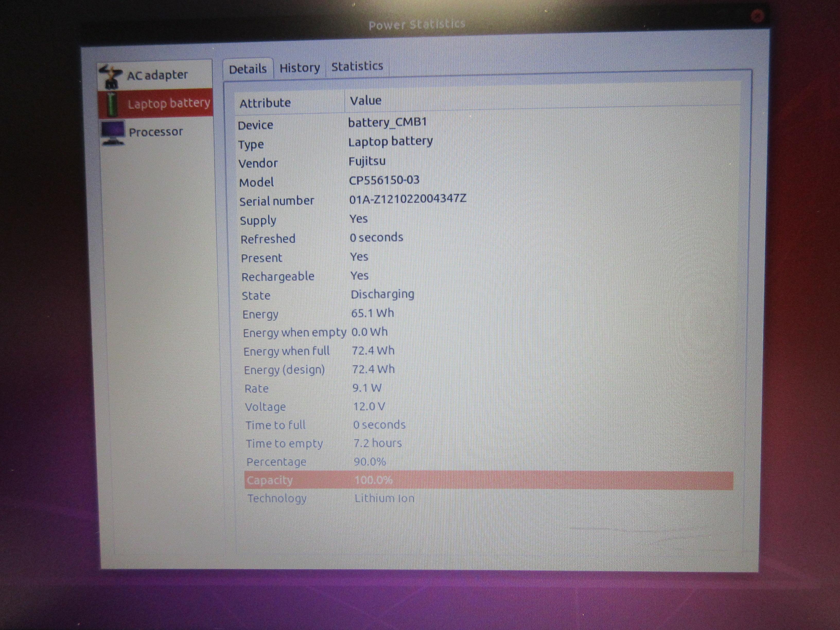Select the Type row Laptop battery value
This screenshot has height=630, width=840.
point(390,142)
